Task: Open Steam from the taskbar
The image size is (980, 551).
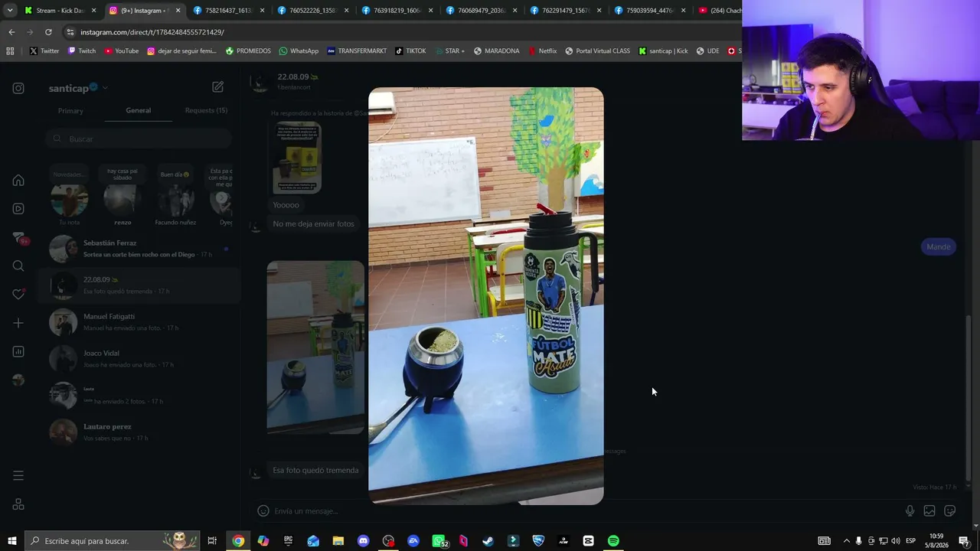Action: pos(488,541)
